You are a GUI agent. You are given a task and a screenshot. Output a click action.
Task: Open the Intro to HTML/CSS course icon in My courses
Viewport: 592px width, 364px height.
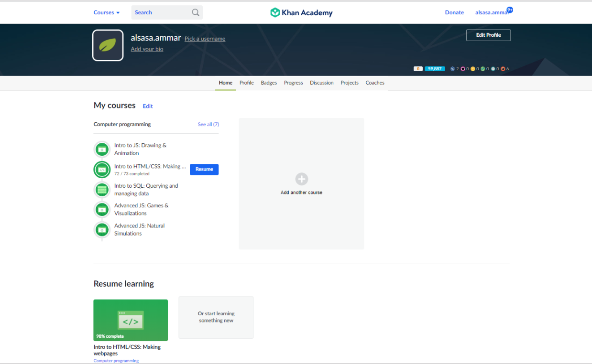pos(102,170)
